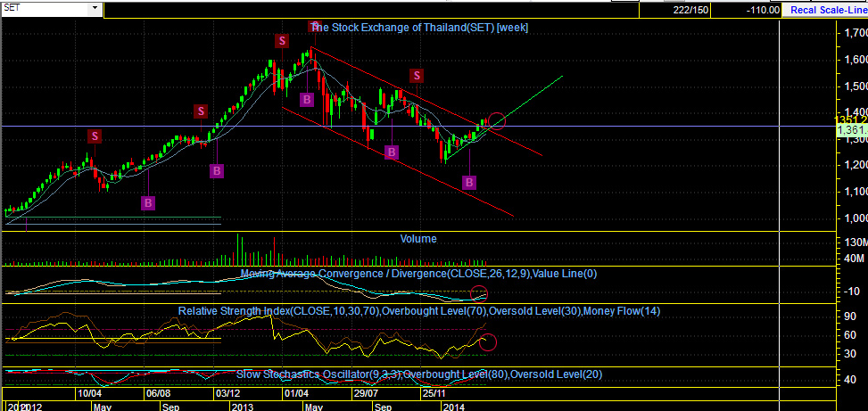
Task: Click the chart title 'The Stock Exchange of Thailand(SET) [week]'
Action: coord(419,27)
